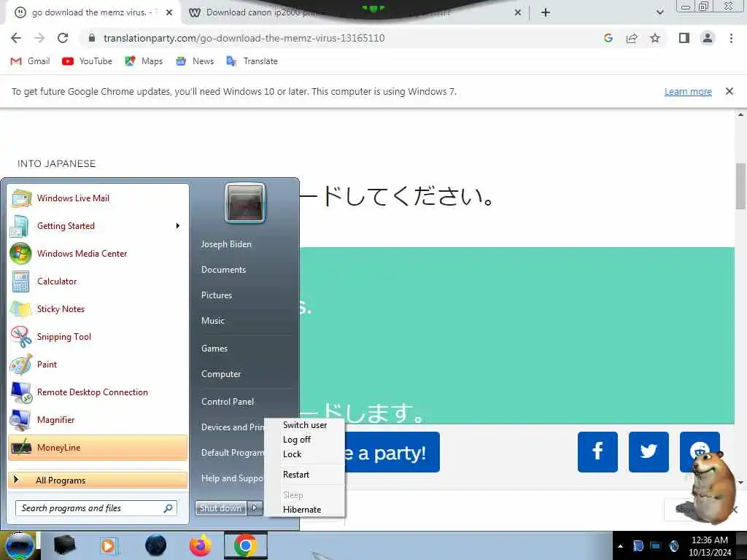
Task: Open a new tab
Action: [x=546, y=12]
